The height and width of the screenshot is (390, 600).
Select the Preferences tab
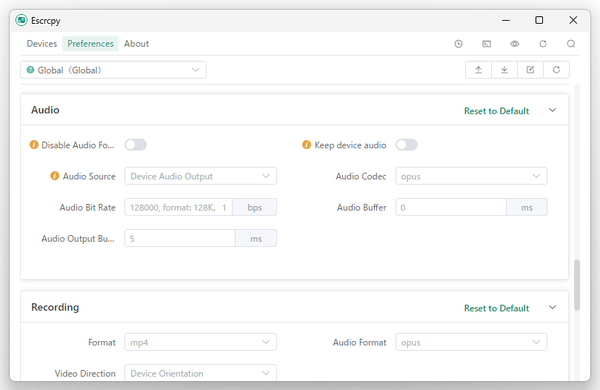pos(90,44)
